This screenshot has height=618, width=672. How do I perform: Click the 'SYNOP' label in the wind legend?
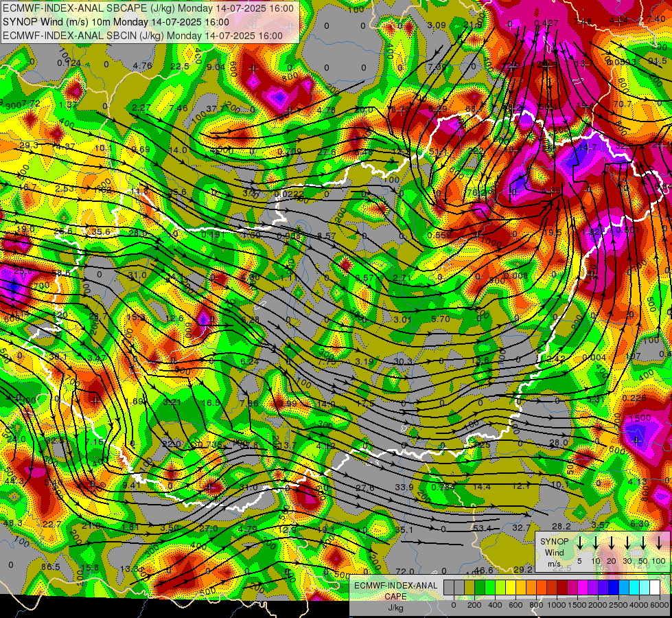(x=554, y=542)
